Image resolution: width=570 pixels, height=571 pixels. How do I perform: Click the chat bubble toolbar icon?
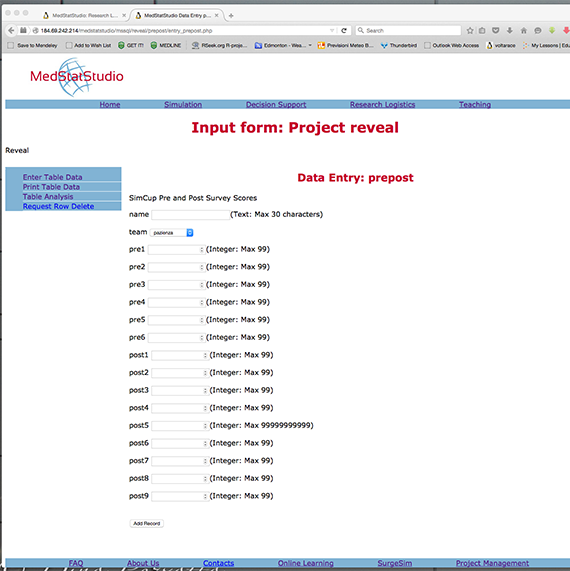click(538, 31)
